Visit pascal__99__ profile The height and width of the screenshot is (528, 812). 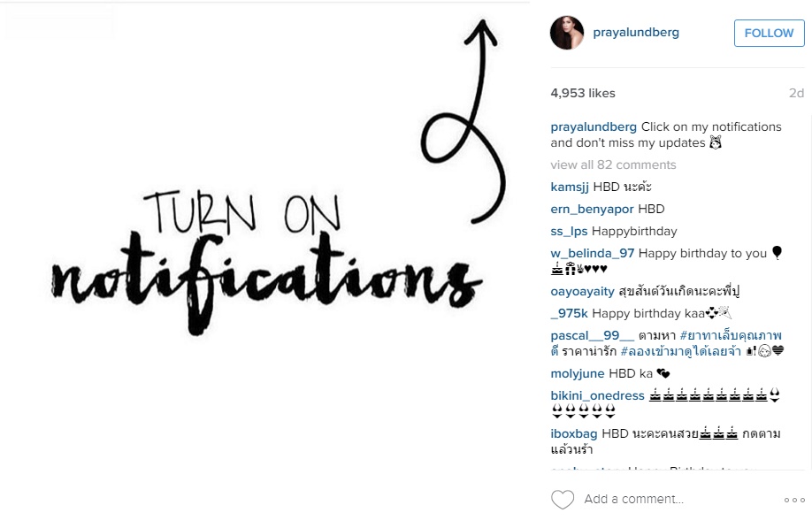click(593, 335)
